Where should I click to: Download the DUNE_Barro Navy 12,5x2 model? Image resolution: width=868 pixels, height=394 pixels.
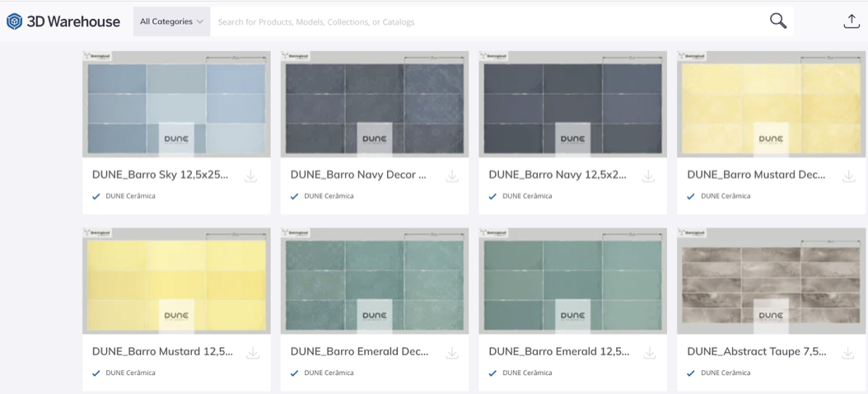point(648,176)
